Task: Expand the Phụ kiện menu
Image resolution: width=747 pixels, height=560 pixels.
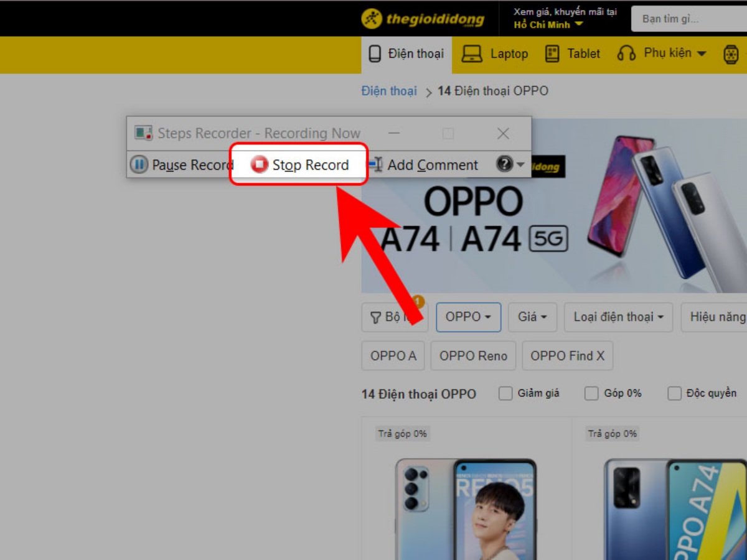Action: point(662,54)
